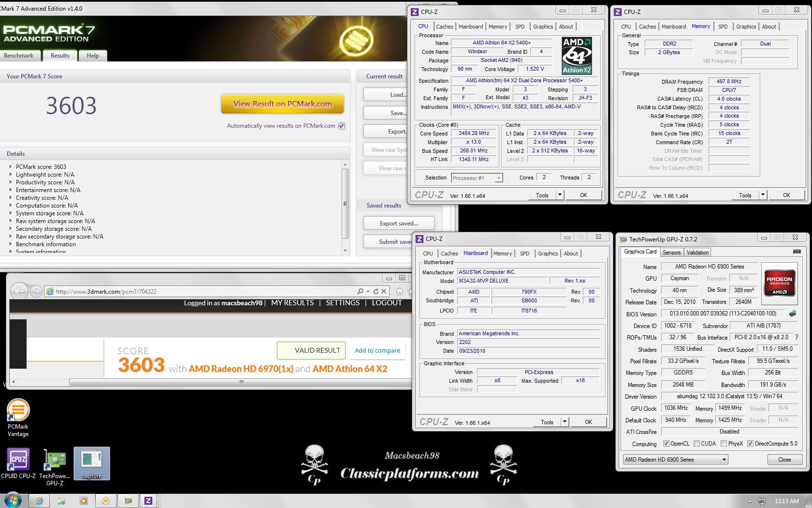This screenshot has height=508, width=812.
Task: Switch to GPU-Z Sensors tab
Action: click(x=671, y=253)
